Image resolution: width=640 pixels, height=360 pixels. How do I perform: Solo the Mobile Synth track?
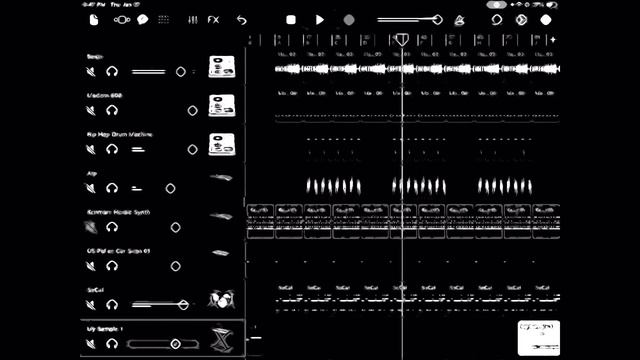coord(112,227)
